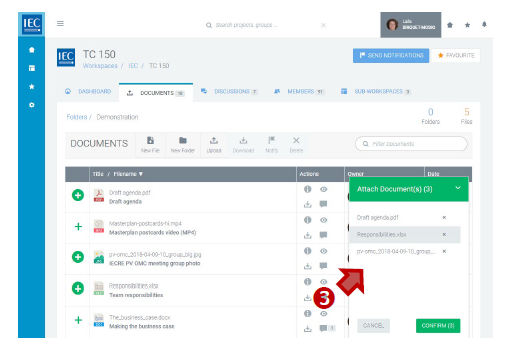506x361 pixels.
Task: Open info for Responsibilities.xlsx
Action: coord(308,282)
